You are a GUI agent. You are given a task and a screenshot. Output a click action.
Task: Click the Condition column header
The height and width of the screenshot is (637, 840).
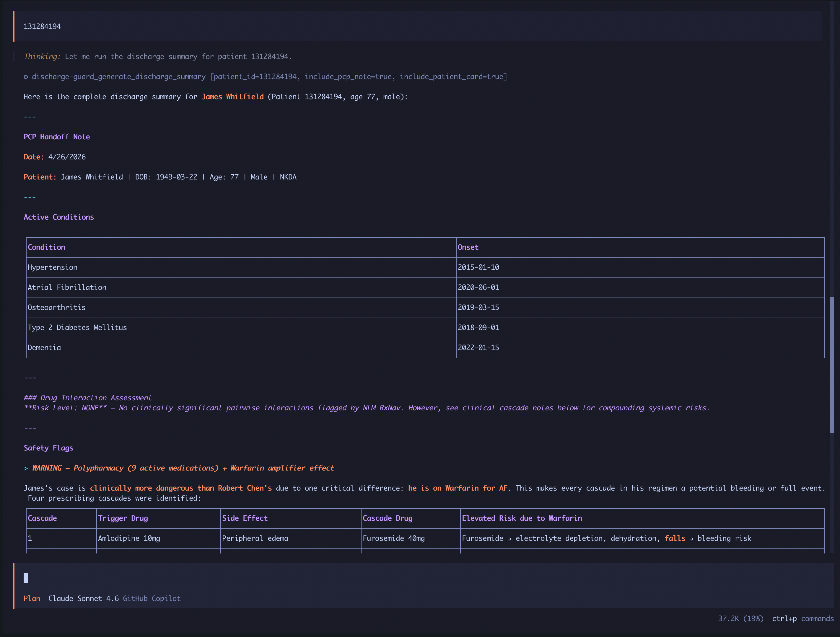pyautogui.click(x=46, y=247)
